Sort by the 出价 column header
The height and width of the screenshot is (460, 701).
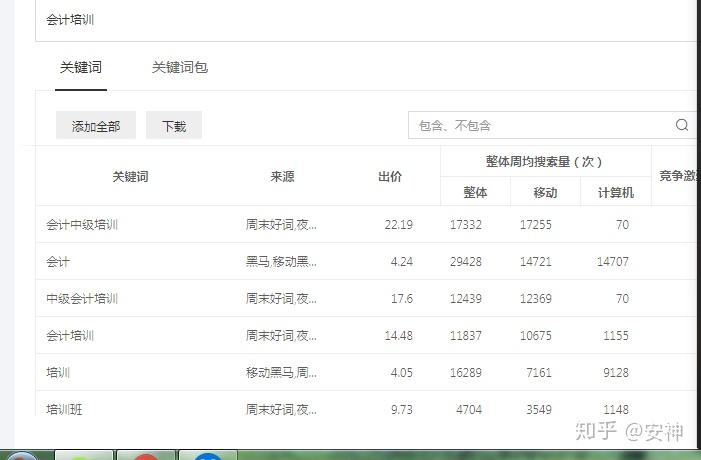coord(390,177)
